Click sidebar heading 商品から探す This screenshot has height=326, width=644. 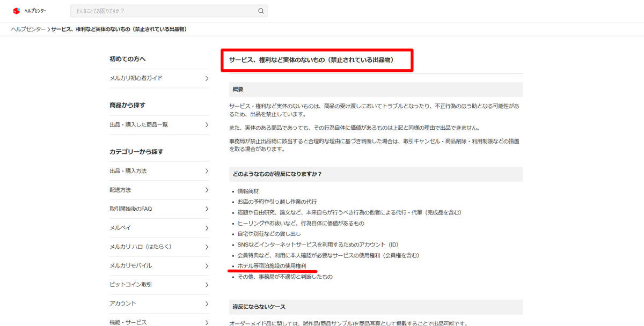tap(127, 105)
